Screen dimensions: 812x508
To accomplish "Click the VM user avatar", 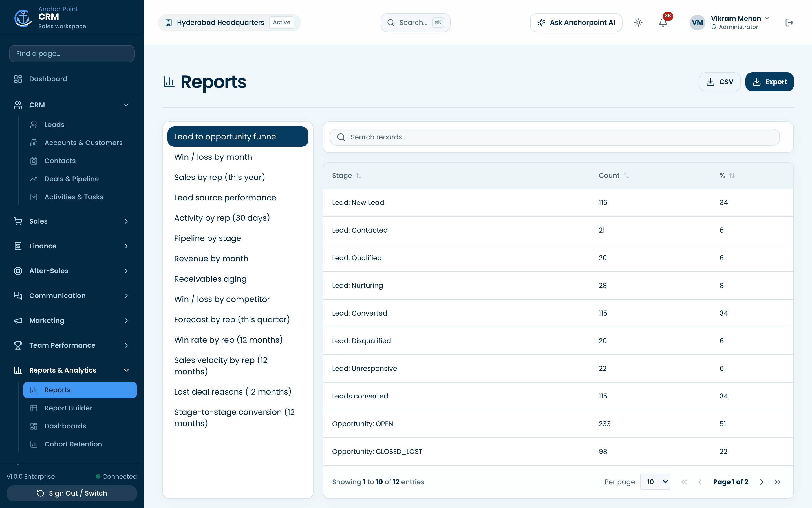I will tap(697, 23).
